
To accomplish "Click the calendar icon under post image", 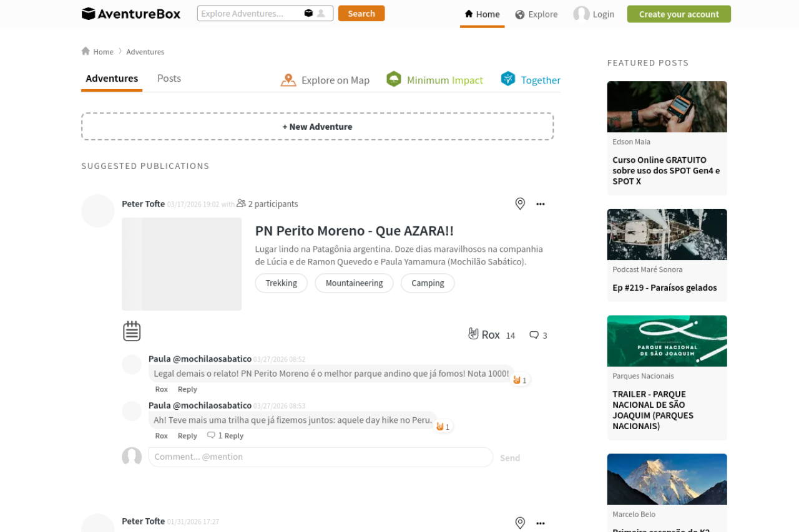I will [132, 331].
